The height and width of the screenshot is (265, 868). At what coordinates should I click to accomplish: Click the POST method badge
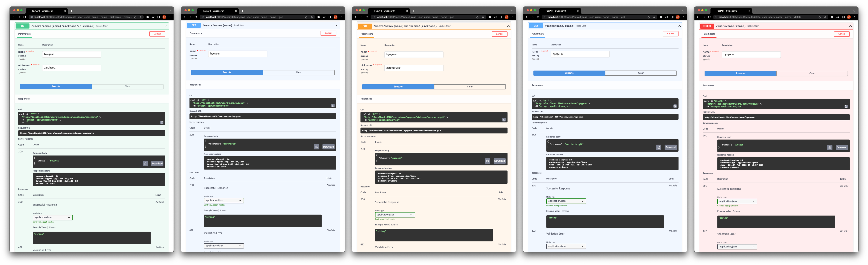pyautogui.click(x=23, y=26)
